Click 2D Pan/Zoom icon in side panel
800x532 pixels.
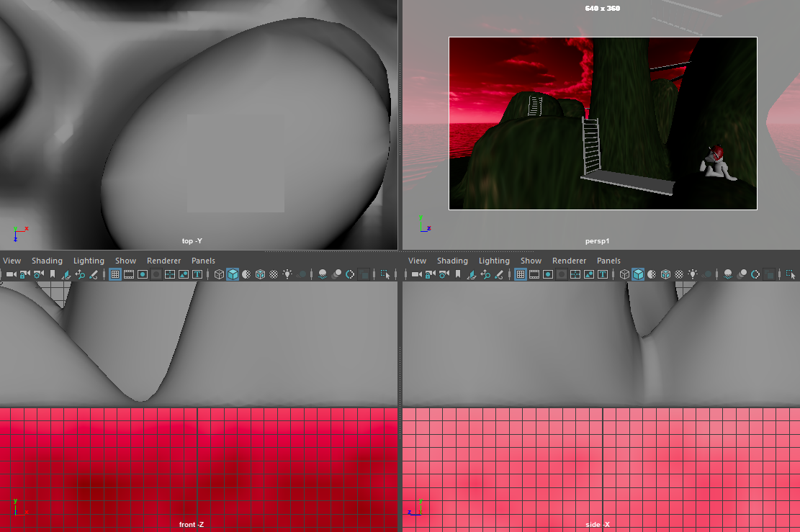pyautogui.click(x=485, y=274)
